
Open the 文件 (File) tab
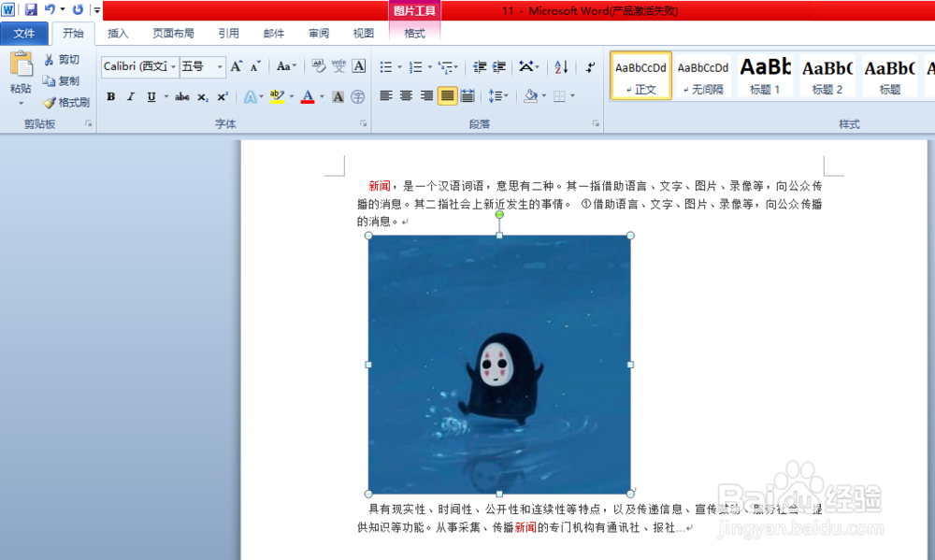pos(24,34)
